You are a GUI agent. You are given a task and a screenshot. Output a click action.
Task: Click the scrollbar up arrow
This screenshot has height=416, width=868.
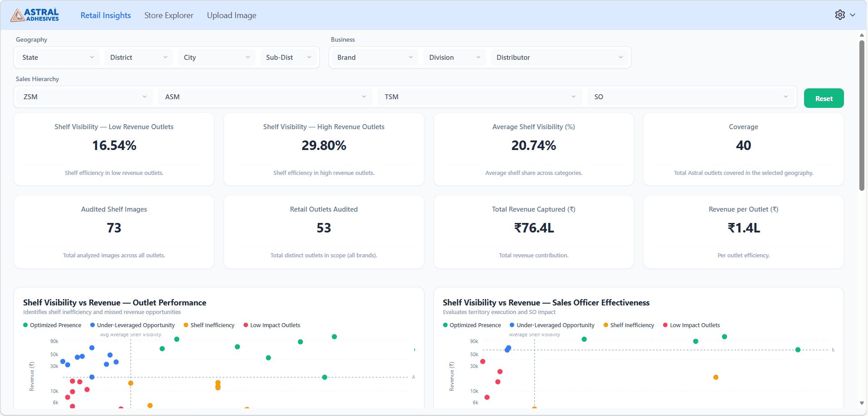(862, 35)
